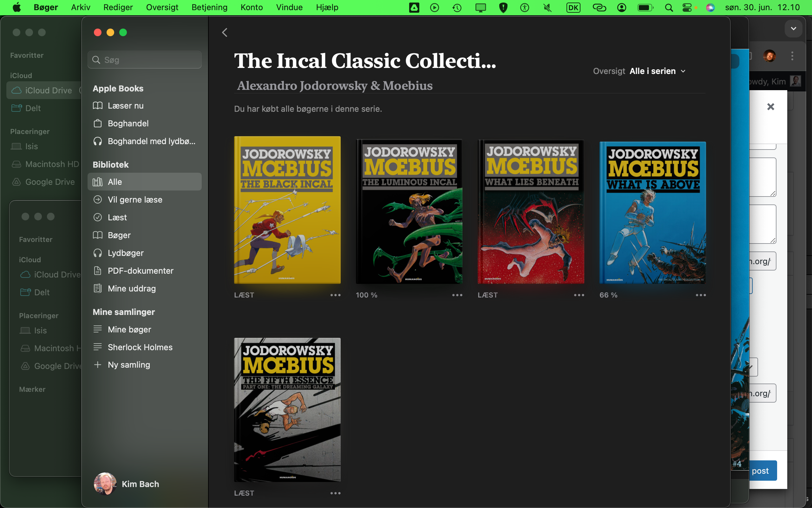Open What Is Above book cover
The height and width of the screenshot is (508, 812).
click(653, 213)
